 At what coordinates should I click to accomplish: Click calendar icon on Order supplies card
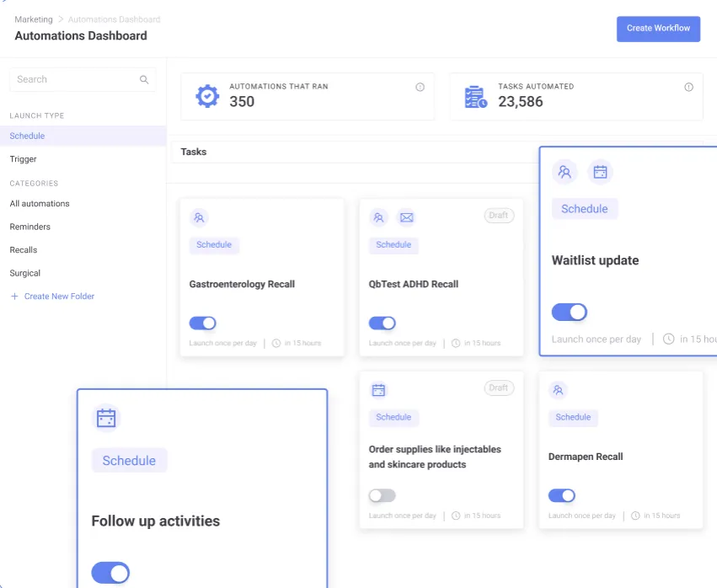click(x=378, y=390)
